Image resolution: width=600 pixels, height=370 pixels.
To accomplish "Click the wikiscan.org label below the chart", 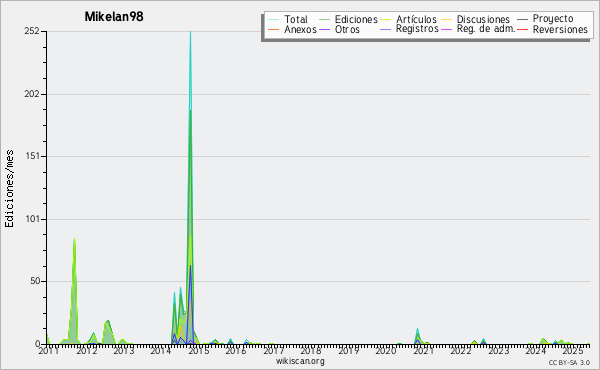I will 300,361.
